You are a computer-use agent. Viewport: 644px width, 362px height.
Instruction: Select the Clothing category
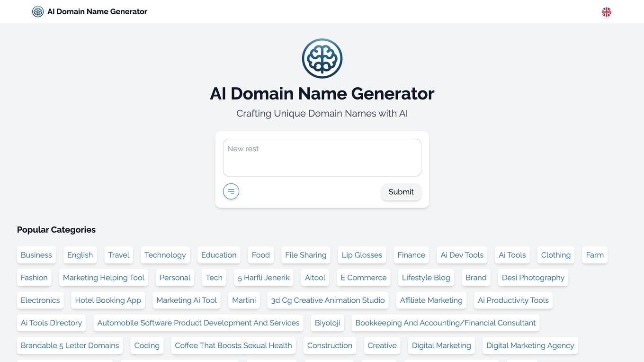[556, 255]
